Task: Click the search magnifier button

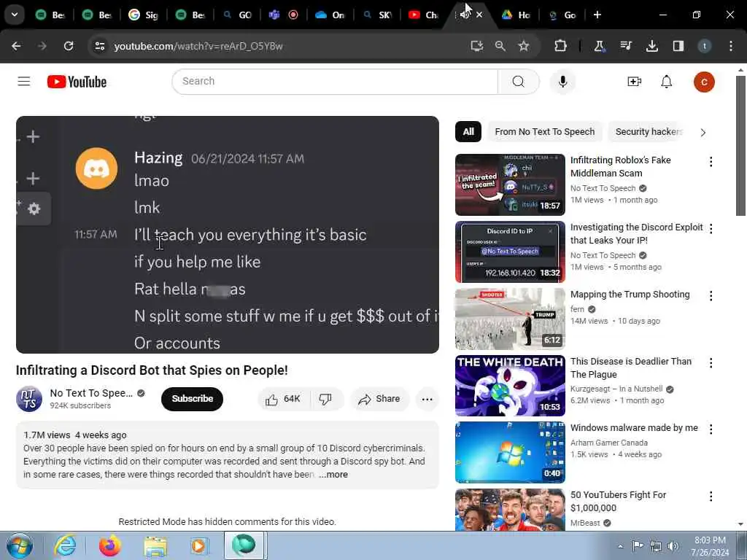Action: pyautogui.click(x=519, y=82)
